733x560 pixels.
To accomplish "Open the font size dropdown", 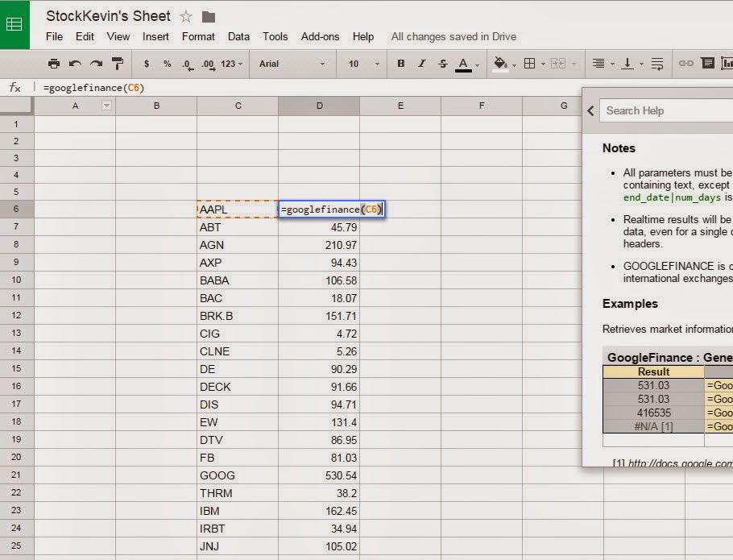I will pos(363,64).
